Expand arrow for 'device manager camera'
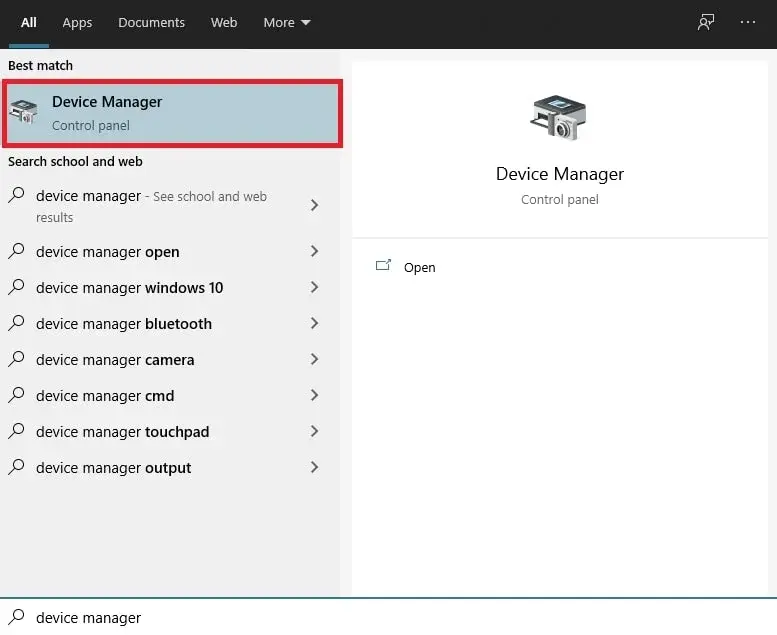 pyautogui.click(x=314, y=359)
